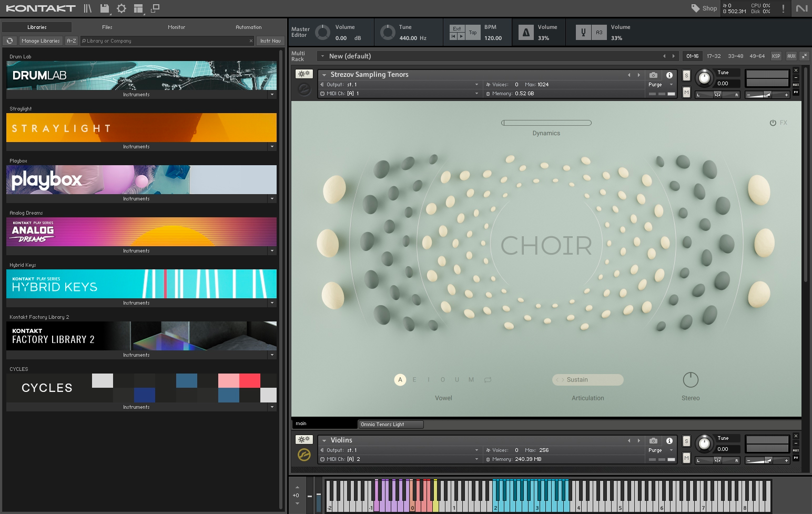Click the camera snapshot icon on Strezov Sampling Tenors
This screenshot has height=514, width=812.
tap(653, 75)
